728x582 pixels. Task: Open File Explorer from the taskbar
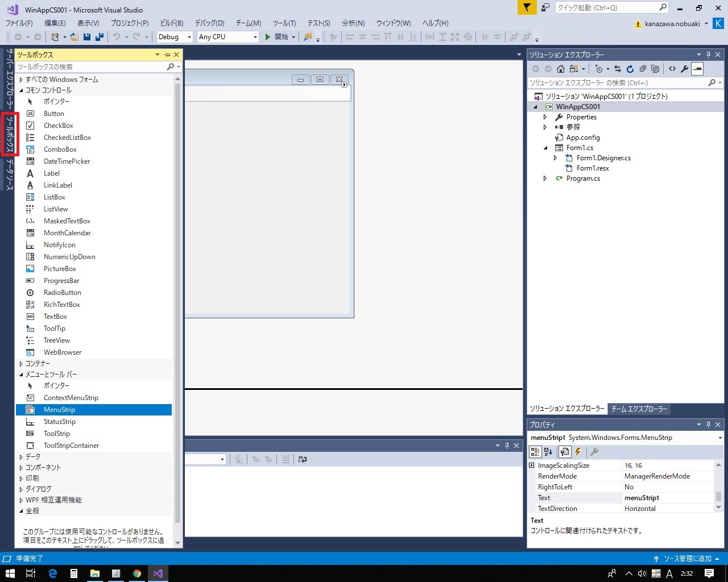tap(95, 573)
